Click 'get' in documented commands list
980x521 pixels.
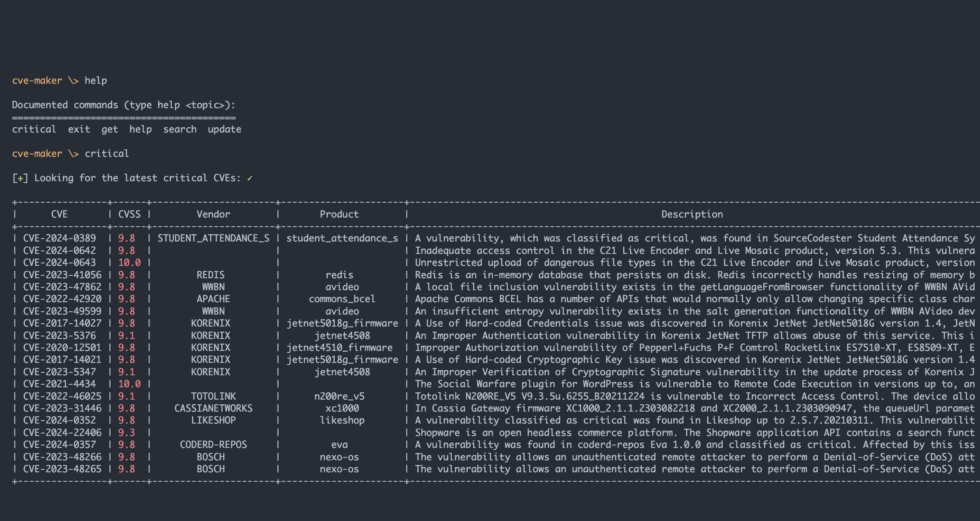point(110,129)
